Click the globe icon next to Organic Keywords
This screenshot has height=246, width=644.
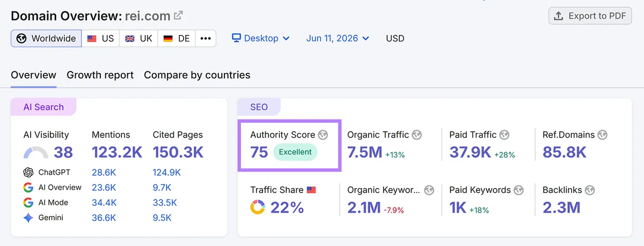(429, 190)
